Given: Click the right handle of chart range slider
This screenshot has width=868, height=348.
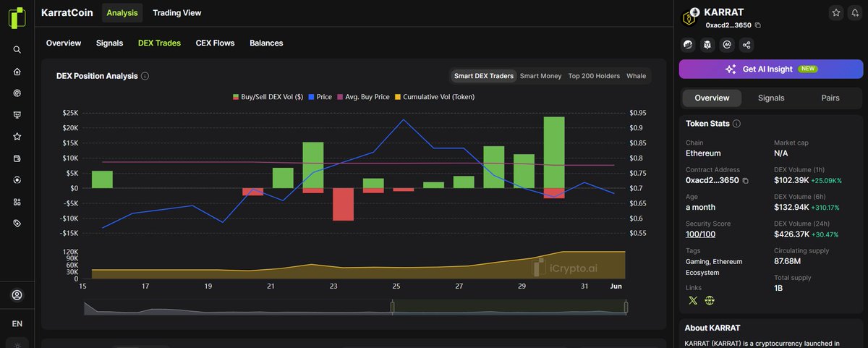Looking at the screenshot, I should point(626,307).
